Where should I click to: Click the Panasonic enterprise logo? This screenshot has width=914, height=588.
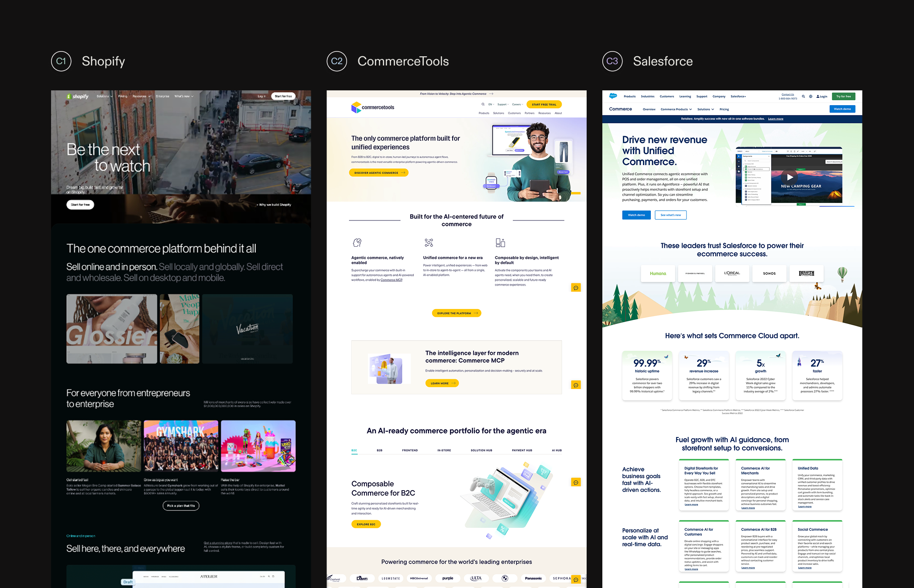[x=533, y=578]
